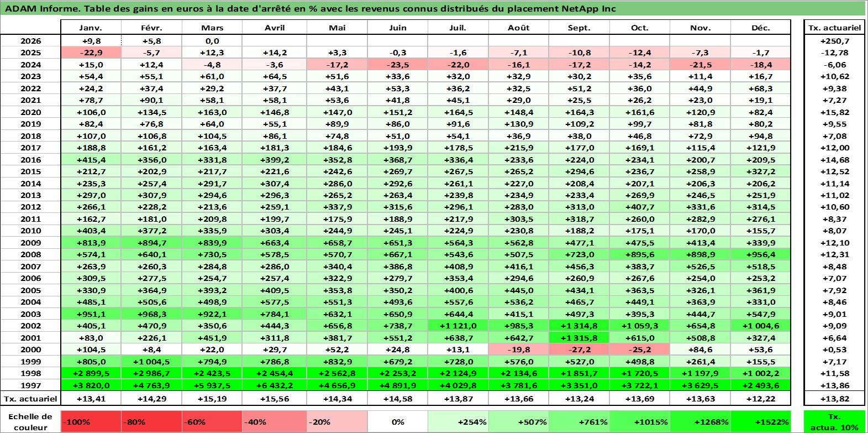Click the +761% color scale swatch

pos(579,421)
